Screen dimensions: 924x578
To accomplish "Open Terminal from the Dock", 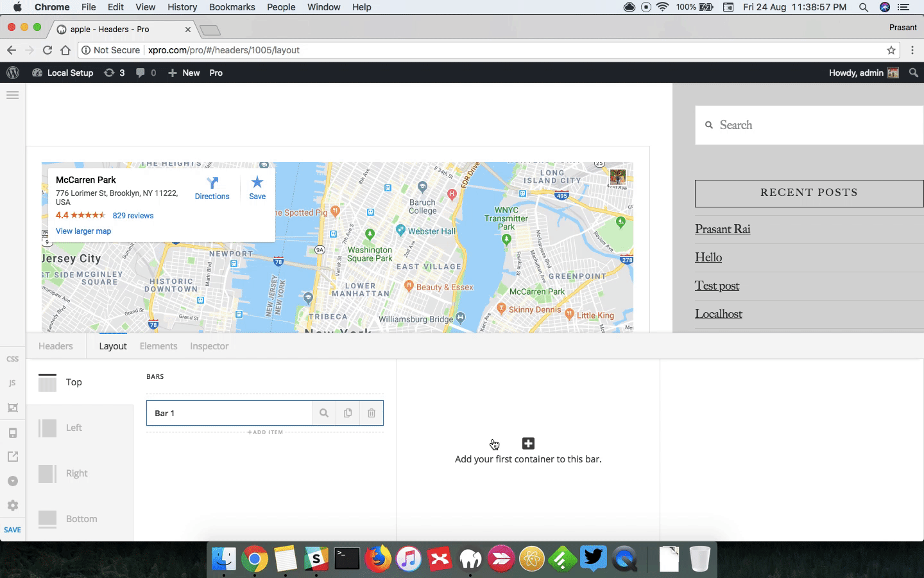I will 347,559.
